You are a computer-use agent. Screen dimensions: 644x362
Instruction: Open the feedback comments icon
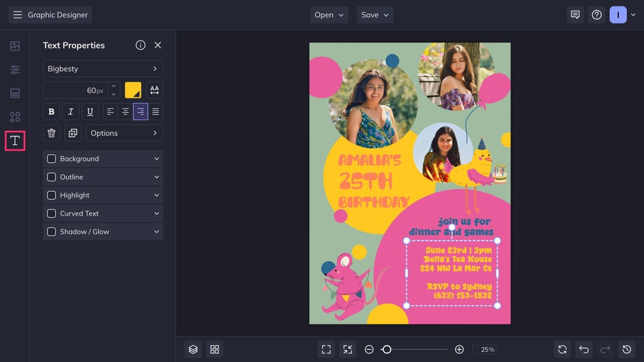point(575,15)
